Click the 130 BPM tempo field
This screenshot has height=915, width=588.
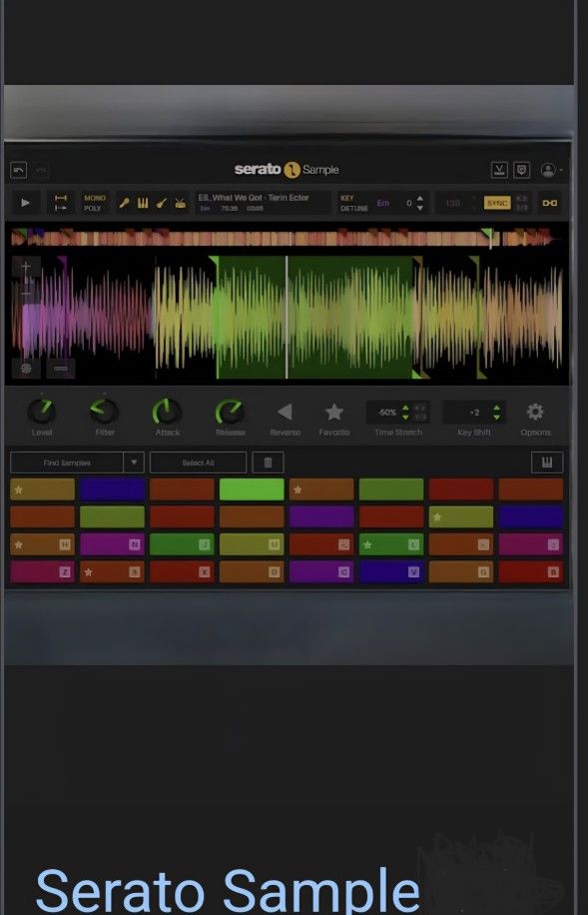tap(452, 203)
